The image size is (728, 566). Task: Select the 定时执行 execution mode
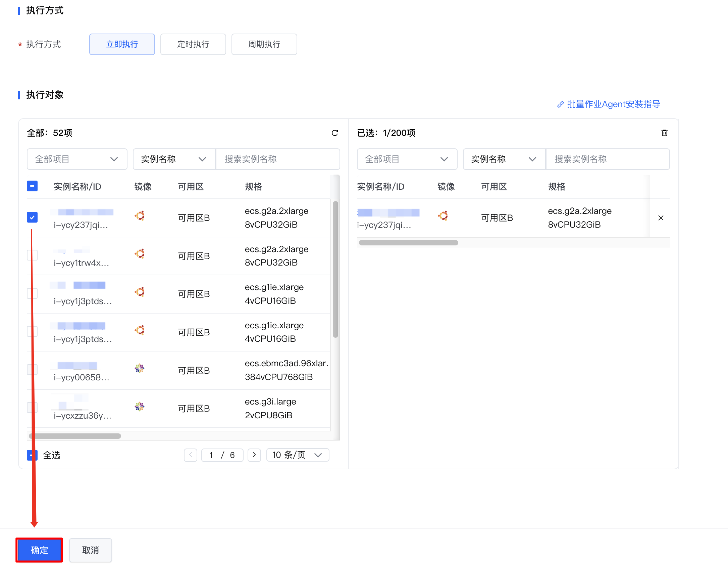(193, 44)
